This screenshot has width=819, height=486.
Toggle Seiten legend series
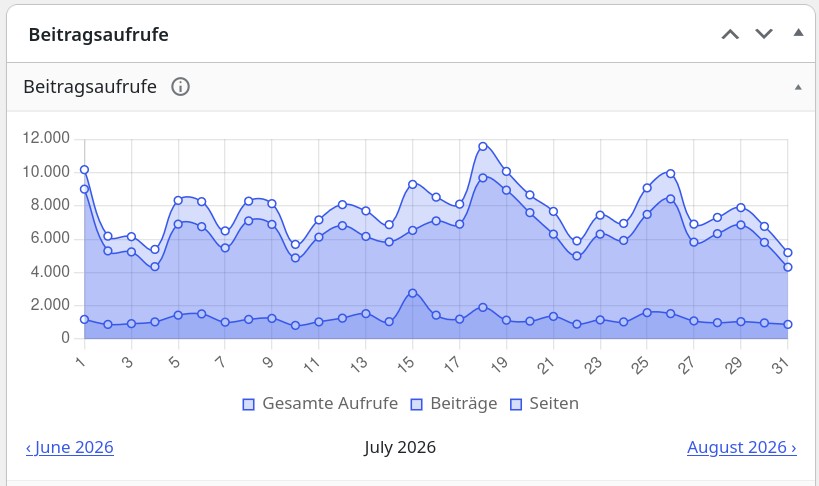544,404
